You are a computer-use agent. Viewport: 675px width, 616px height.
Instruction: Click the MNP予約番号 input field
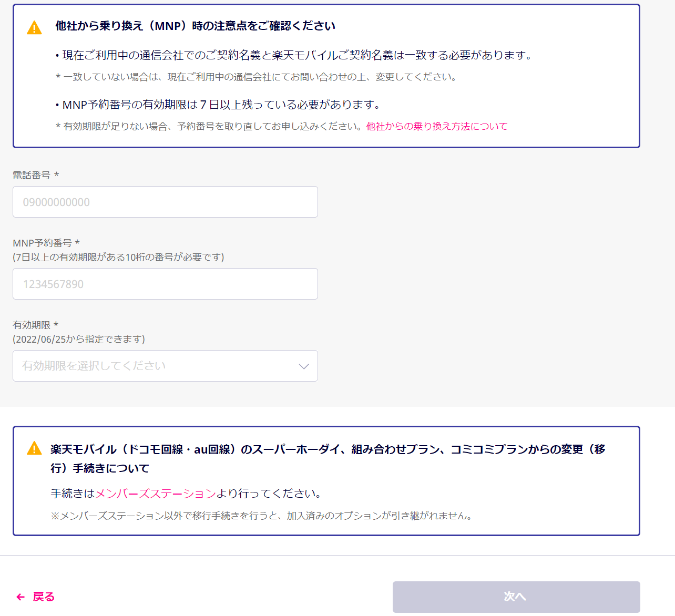click(165, 284)
